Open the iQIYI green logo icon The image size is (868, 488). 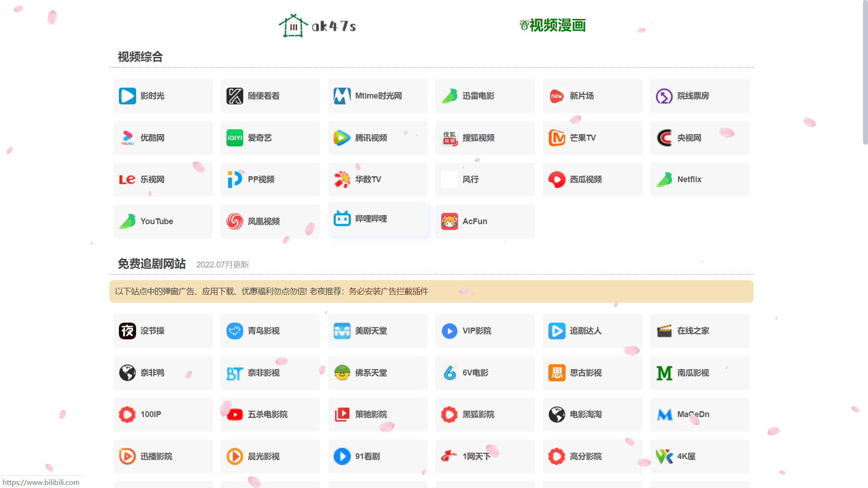[x=235, y=138]
